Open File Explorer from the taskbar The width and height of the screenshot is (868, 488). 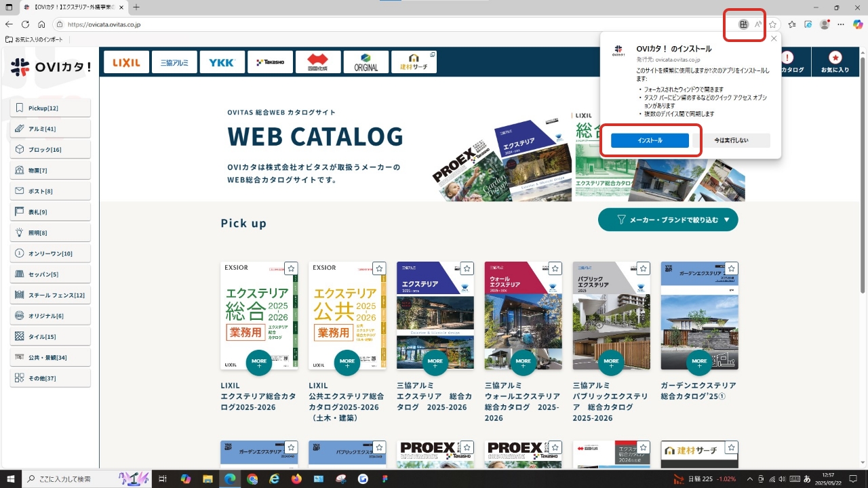tap(208, 479)
